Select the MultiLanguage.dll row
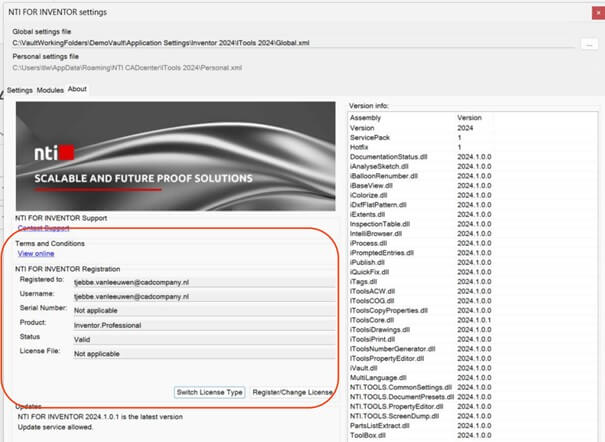This screenshot has width=605, height=442. 473,378
